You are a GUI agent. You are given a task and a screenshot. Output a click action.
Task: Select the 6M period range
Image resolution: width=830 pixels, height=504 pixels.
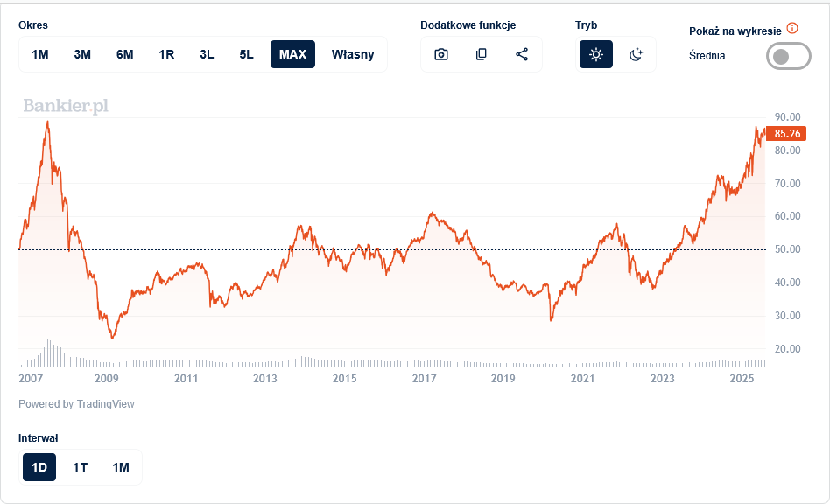(125, 54)
